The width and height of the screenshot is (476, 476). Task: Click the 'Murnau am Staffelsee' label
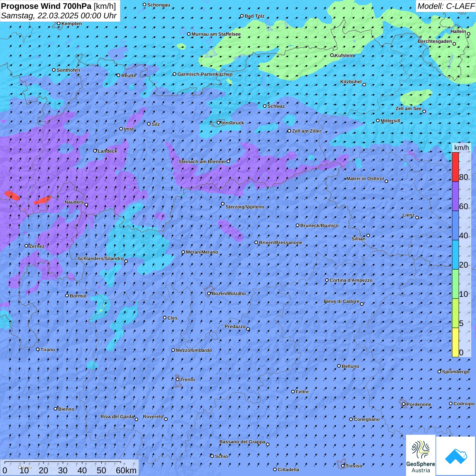216,34
